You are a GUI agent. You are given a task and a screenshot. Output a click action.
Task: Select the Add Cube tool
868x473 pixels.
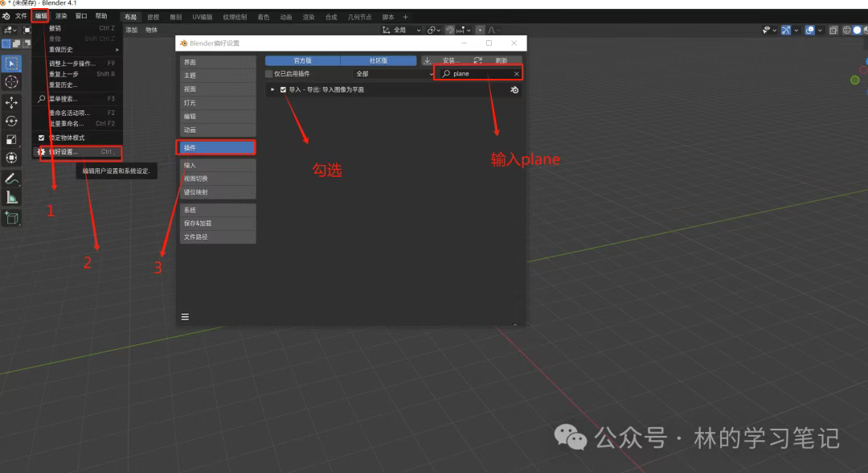point(11,217)
